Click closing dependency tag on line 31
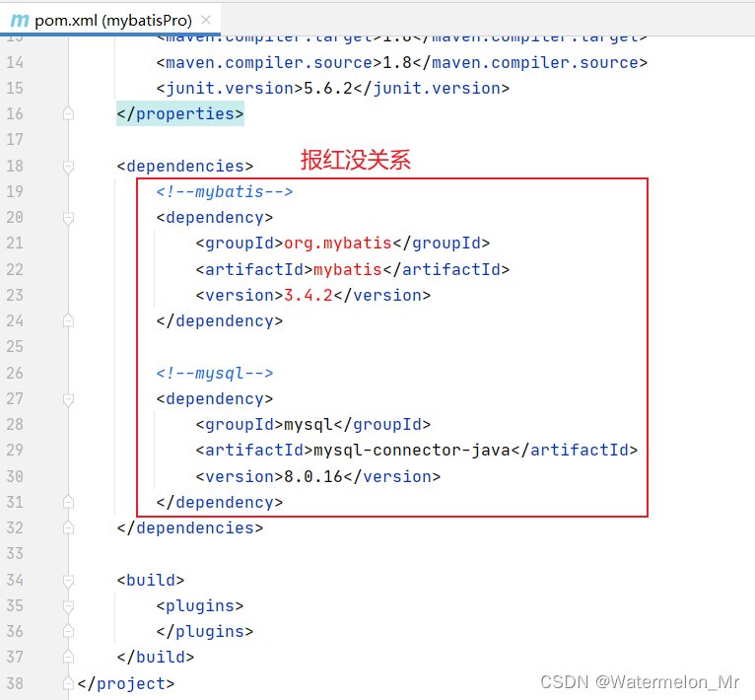755x700 pixels. point(220,503)
